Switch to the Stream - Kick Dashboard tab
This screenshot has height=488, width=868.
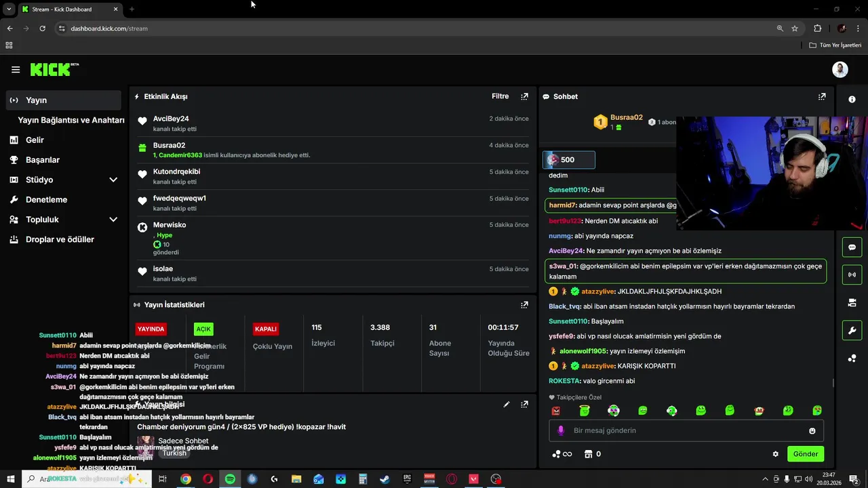70,9
